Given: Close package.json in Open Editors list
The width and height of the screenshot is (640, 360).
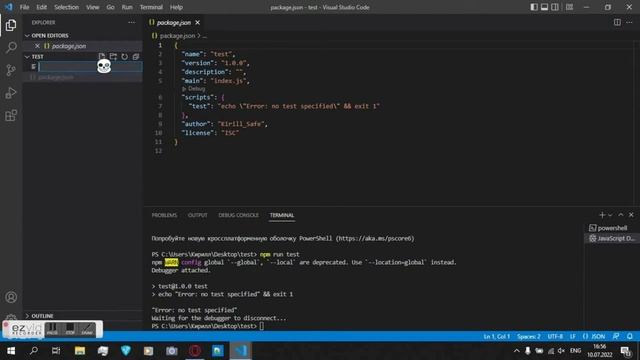Looking at the screenshot, I should (x=37, y=46).
